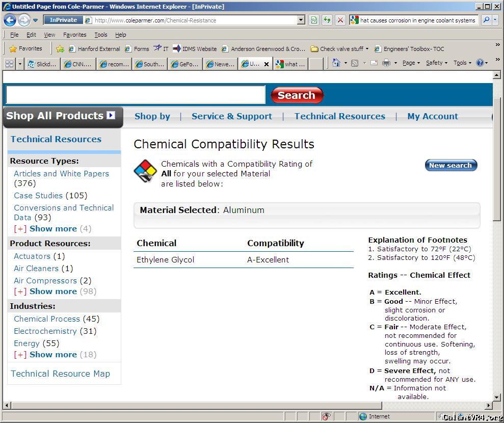
Task: Click the Refresh page icon
Action: click(327, 20)
